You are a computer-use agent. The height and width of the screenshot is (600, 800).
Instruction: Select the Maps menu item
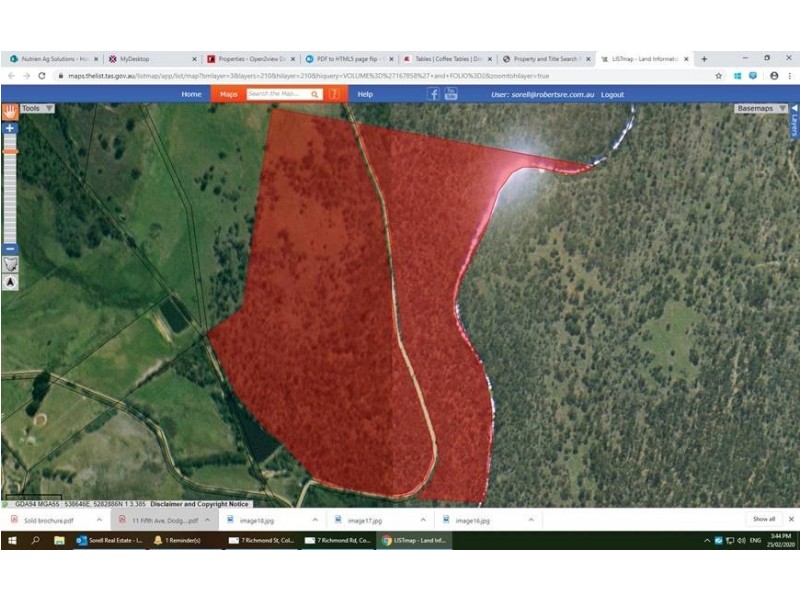click(228, 94)
